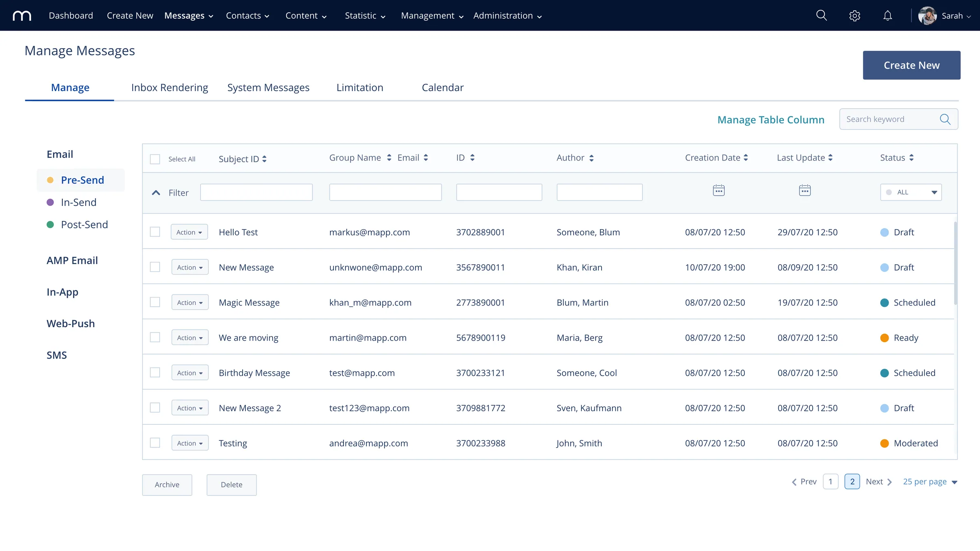Go to page 2

852,482
